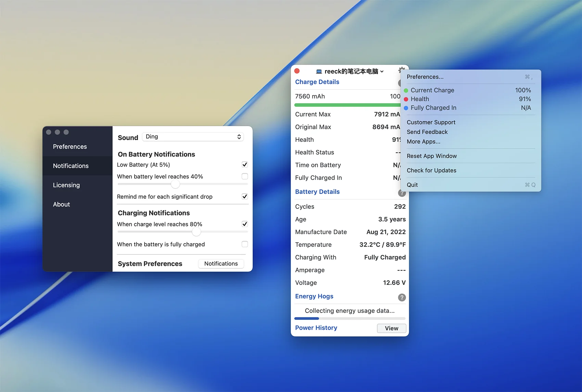
Task: Click the System Preferences Notifications button
Action: [x=221, y=264]
